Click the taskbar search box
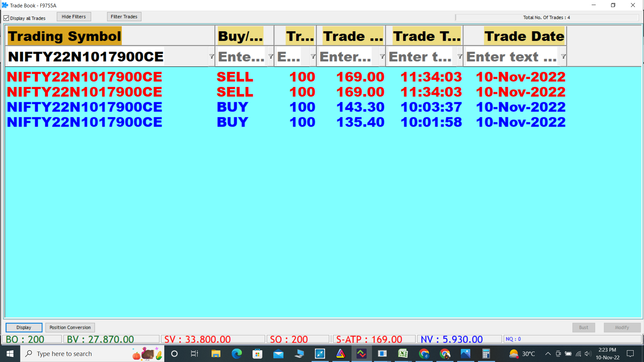Image resolution: width=644 pixels, height=362 pixels. click(x=92, y=354)
